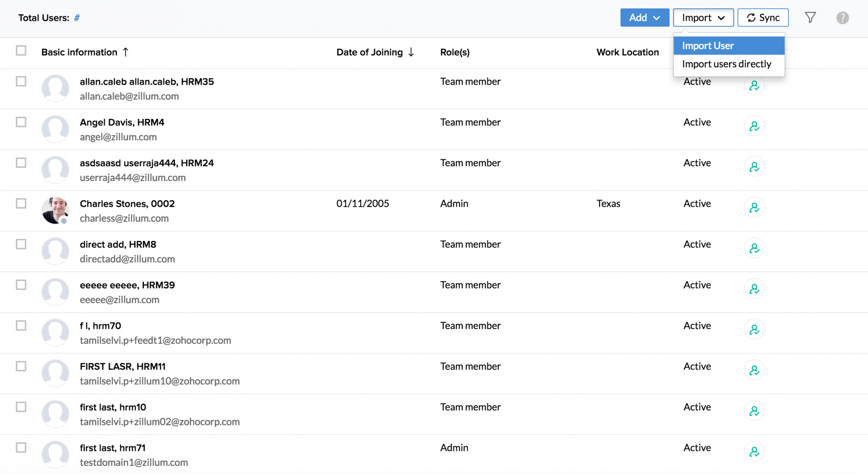The image size is (868, 475).
Task: Click user status icon for Charles Stones
Action: (x=754, y=208)
